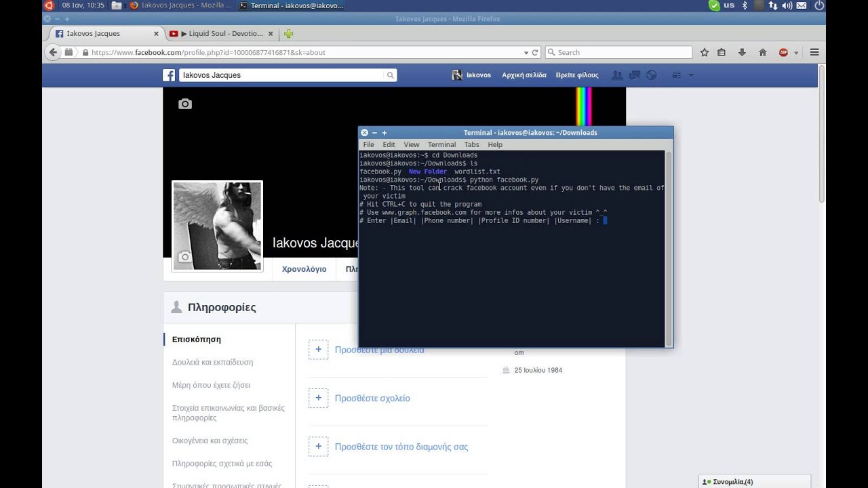Switch to Firefox window in the taskbar
Viewport: 868px width, 488px height.
181,5
